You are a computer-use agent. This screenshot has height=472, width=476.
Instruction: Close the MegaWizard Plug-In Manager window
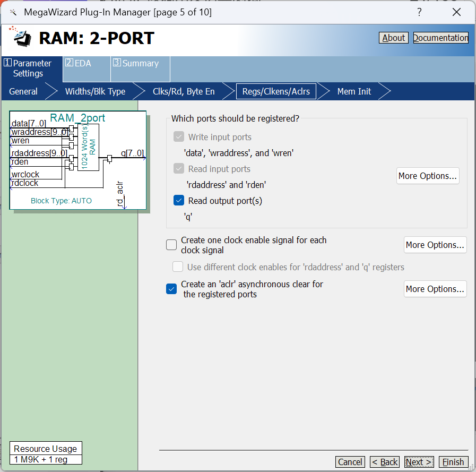(x=456, y=12)
